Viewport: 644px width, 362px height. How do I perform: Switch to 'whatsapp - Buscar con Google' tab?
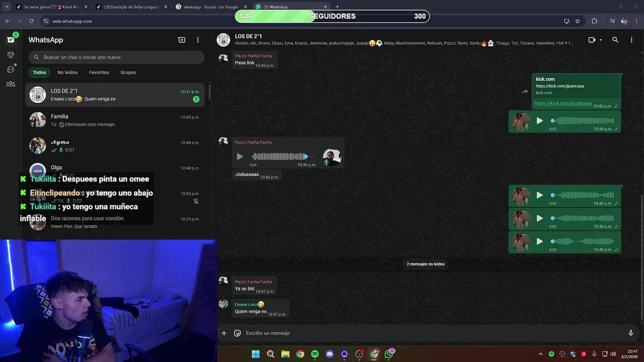[211, 7]
